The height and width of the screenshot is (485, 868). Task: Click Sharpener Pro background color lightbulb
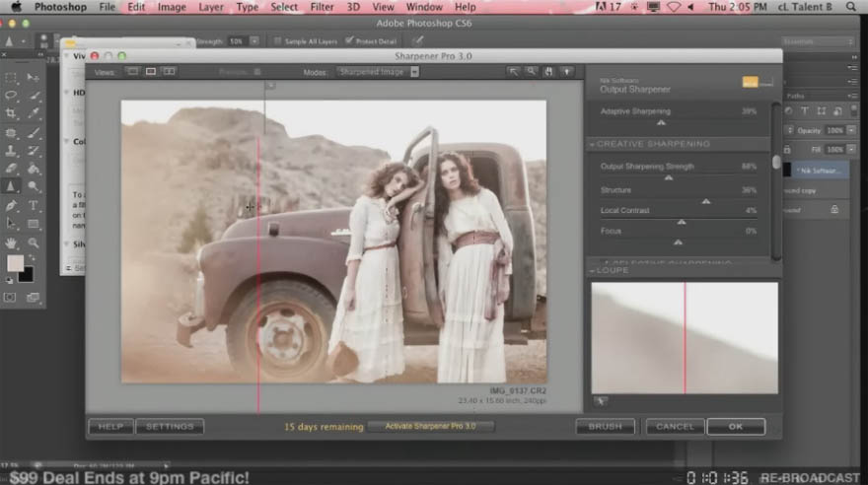[x=566, y=72]
